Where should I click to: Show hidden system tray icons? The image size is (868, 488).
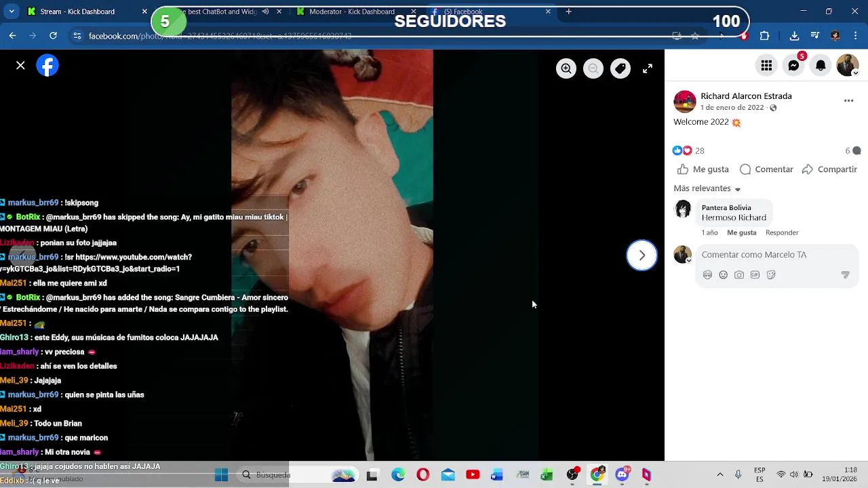[719, 475]
